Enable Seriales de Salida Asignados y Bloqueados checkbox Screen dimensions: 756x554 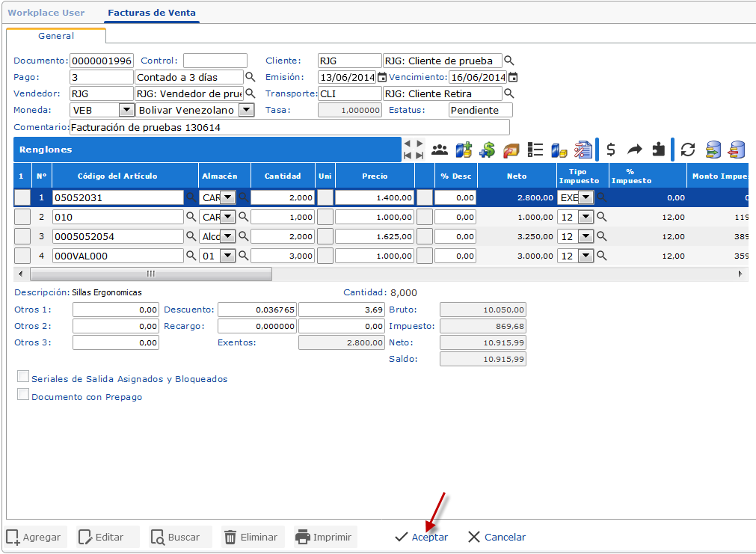(x=23, y=377)
